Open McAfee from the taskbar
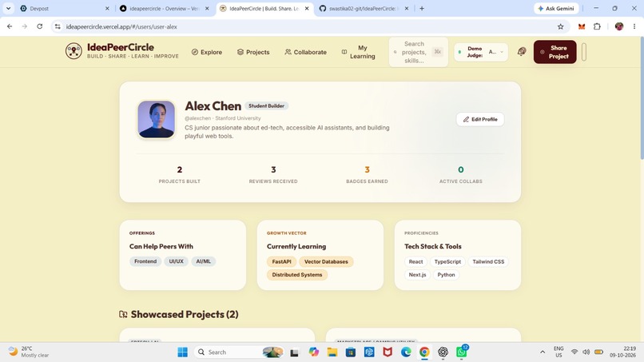Viewport: 644px width, 362px height. [x=388, y=352]
